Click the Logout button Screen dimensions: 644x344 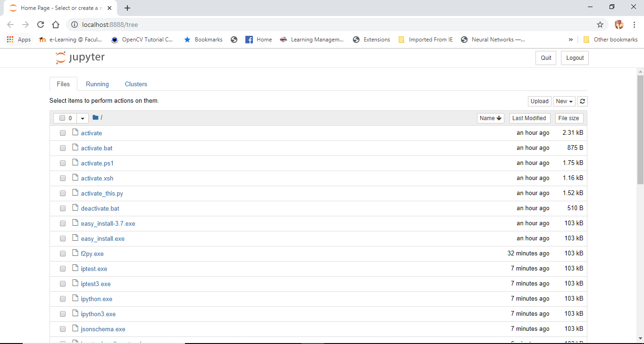pyautogui.click(x=574, y=57)
